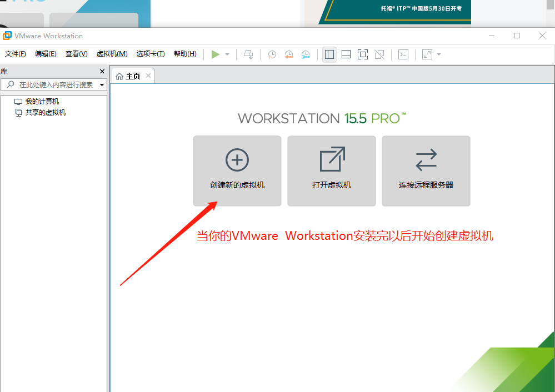Toggle the Show Library sidebar icon

[x=329, y=54]
